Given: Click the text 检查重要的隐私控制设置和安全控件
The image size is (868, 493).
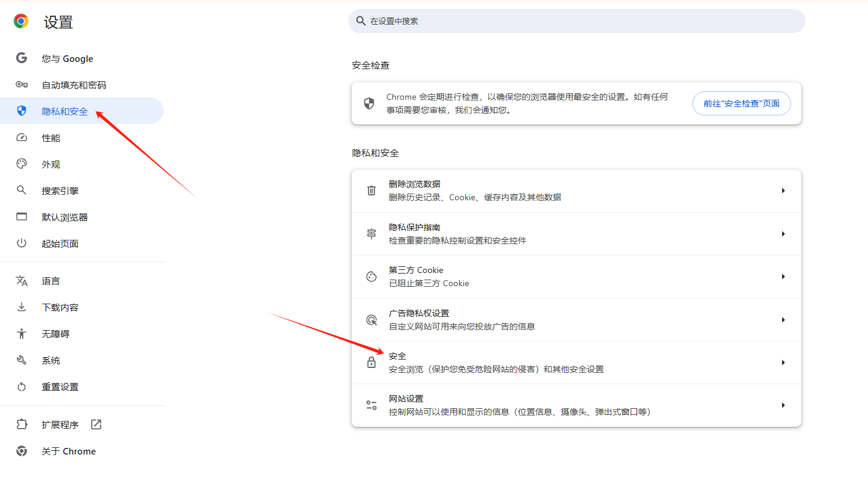Looking at the screenshot, I should 457,240.
